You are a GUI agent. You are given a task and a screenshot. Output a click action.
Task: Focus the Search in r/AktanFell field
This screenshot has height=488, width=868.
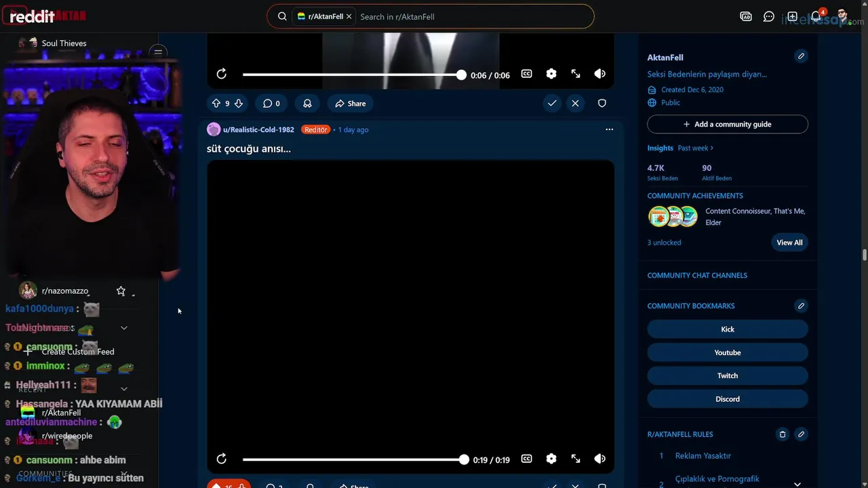click(x=473, y=16)
